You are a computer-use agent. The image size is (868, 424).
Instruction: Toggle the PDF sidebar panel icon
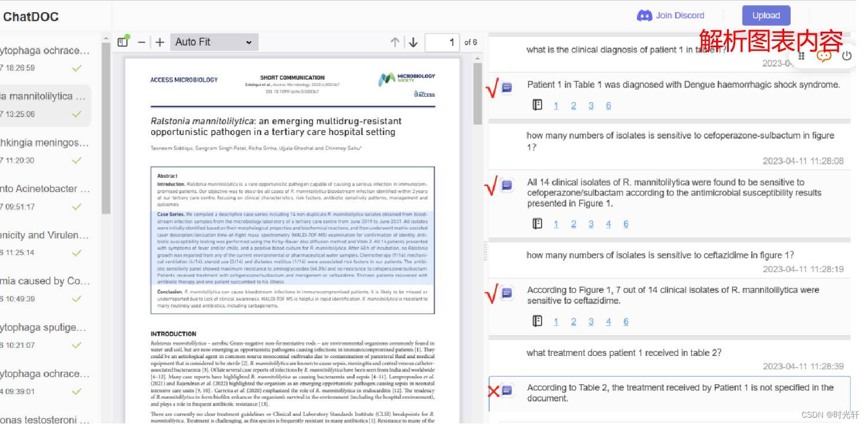[x=123, y=42]
